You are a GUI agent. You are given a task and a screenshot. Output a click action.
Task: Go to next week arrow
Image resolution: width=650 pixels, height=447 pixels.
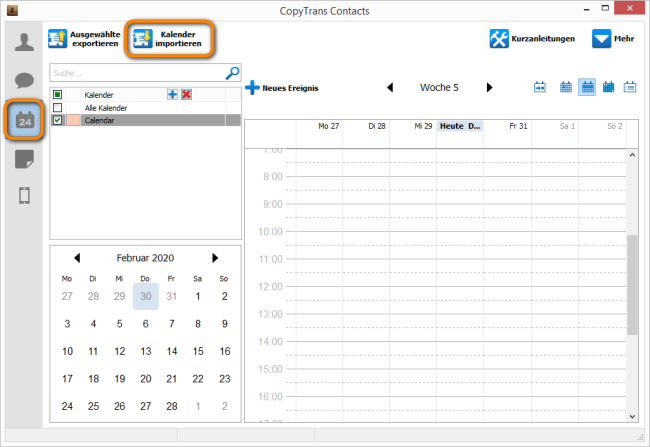pos(490,87)
